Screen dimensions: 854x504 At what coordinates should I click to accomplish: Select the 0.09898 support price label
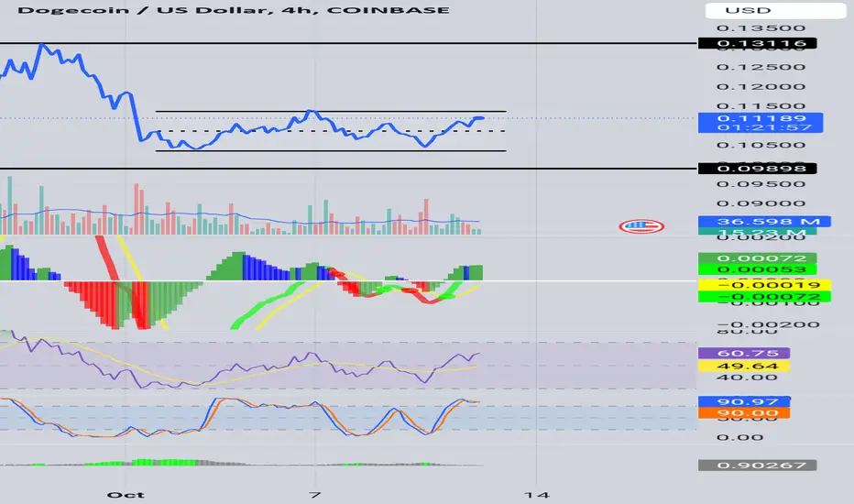757,169
